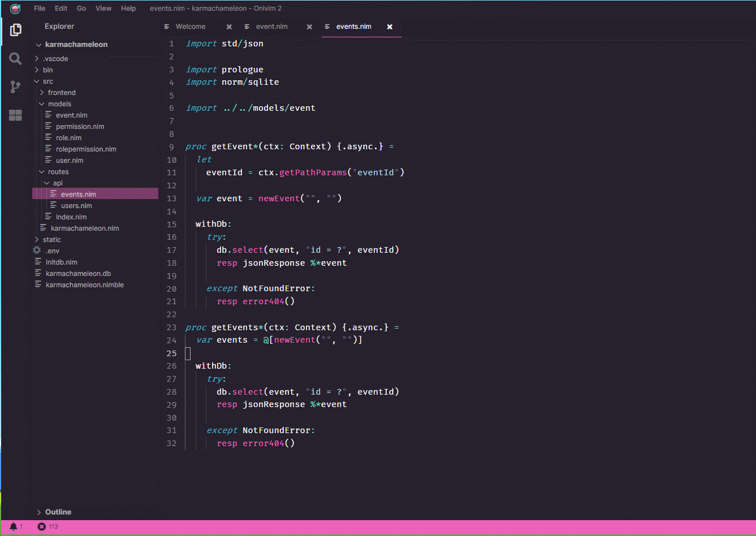Click the file icon beside karmachameleon.db
756x536 pixels.
point(38,273)
